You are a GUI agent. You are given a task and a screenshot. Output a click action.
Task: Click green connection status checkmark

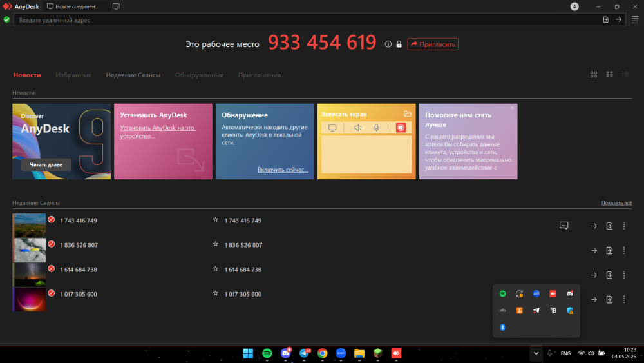[x=6, y=20]
